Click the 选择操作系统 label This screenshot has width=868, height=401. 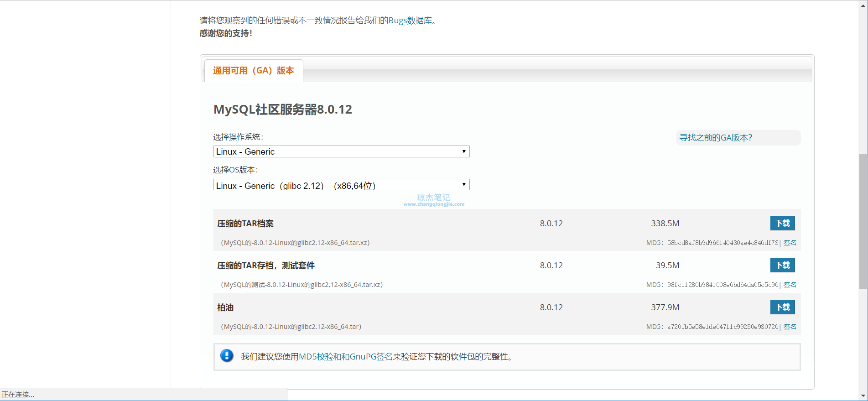pyautogui.click(x=238, y=137)
